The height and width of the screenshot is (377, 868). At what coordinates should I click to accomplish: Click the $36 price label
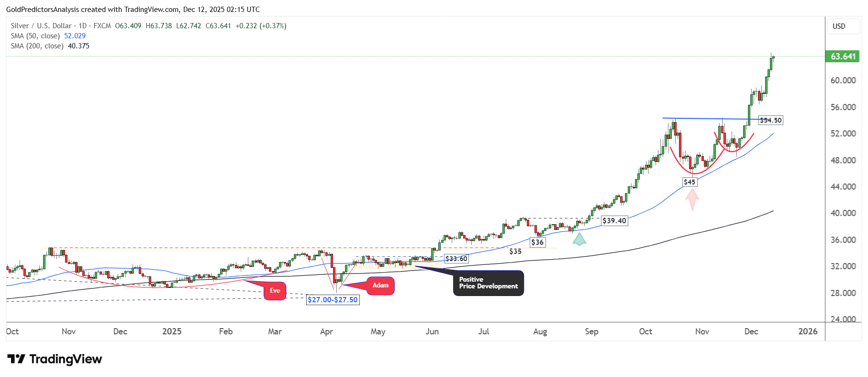click(x=537, y=242)
